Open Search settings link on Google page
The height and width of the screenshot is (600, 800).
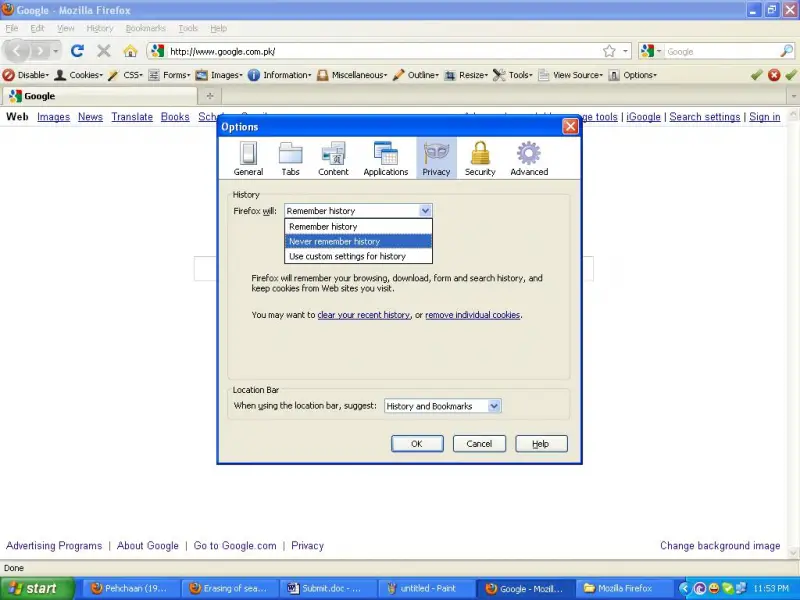(x=705, y=117)
